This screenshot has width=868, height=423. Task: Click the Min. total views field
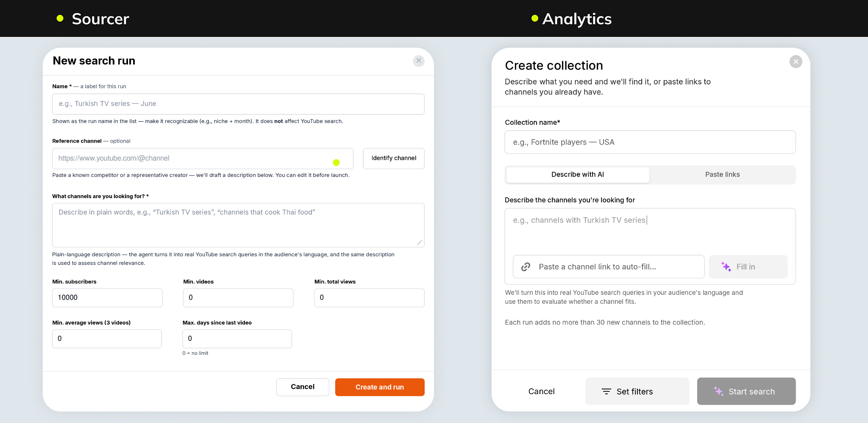pyautogui.click(x=369, y=298)
